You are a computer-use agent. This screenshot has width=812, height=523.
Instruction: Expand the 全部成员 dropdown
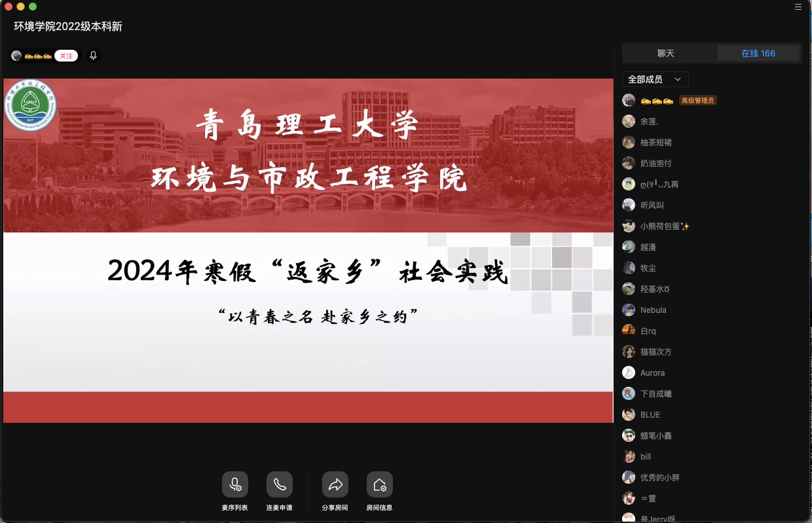655,79
